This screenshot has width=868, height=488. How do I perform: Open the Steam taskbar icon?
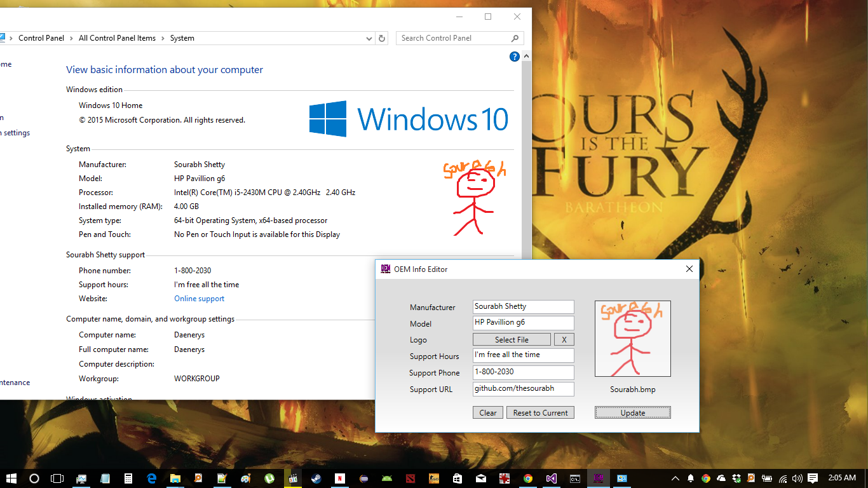tap(316, 478)
